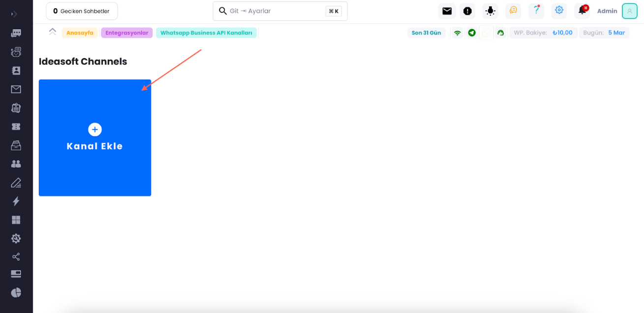
Task: Collapse the breadcrumb bar with the up chevron
Action: coord(53,31)
